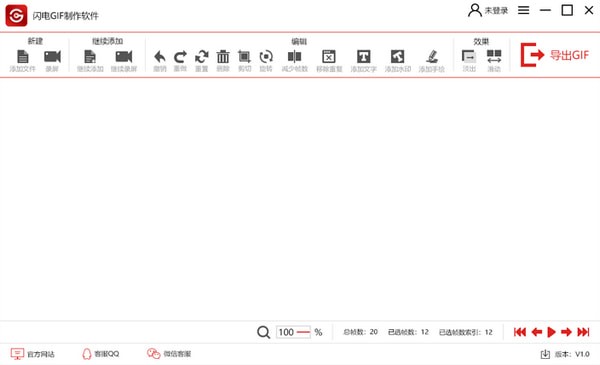The width and height of the screenshot is (600, 365).
Task: Click the 添加文件 add file icon
Action: click(x=23, y=57)
